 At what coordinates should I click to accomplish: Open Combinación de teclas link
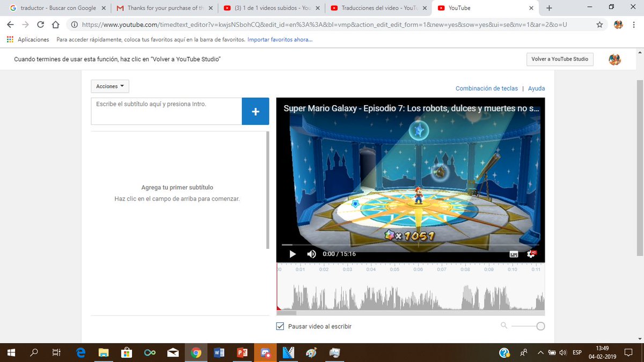click(487, 88)
